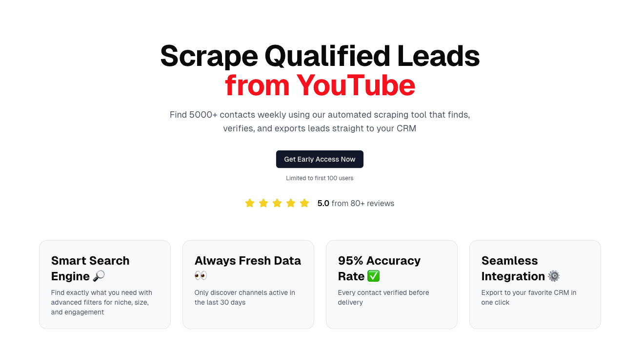
Task: Select the red from YouTube heading text
Action: (x=320, y=85)
